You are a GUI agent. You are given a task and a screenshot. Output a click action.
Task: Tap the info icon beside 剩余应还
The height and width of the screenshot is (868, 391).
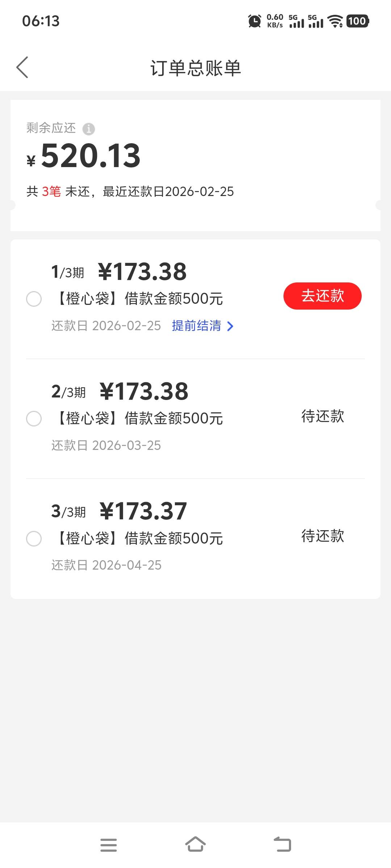point(89,129)
